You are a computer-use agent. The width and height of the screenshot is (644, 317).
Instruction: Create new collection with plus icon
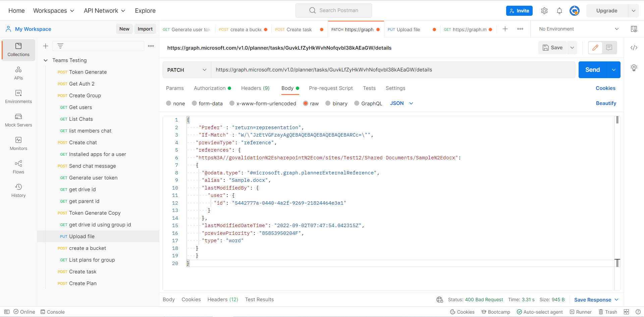click(x=46, y=46)
